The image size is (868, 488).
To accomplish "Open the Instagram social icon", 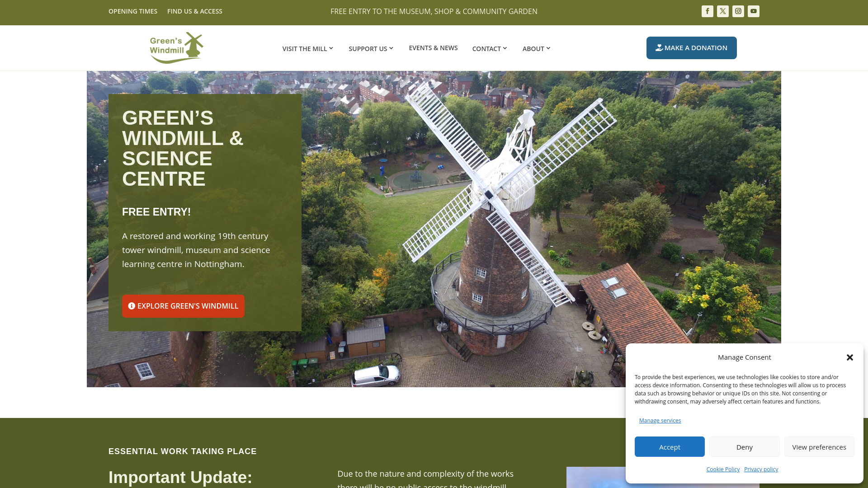I will pyautogui.click(x=738, y=11).
